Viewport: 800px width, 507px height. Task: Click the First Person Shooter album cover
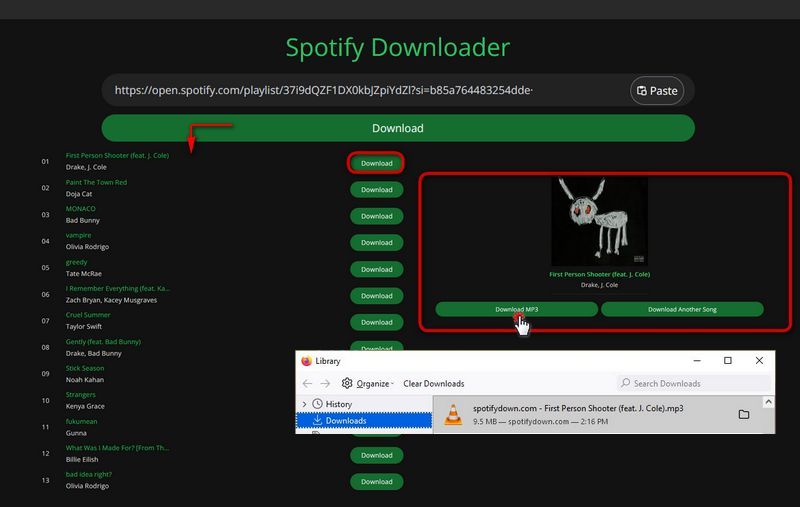(599, 221)
